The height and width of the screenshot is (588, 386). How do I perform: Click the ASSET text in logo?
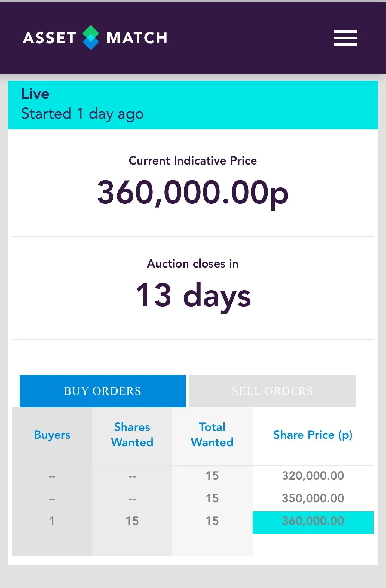[x=50, y=38]
